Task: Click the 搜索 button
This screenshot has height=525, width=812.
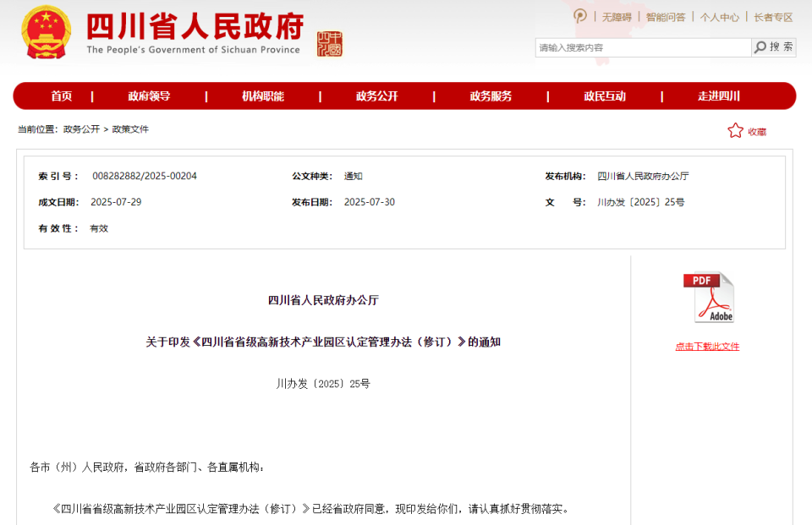Action: [774, 47]
